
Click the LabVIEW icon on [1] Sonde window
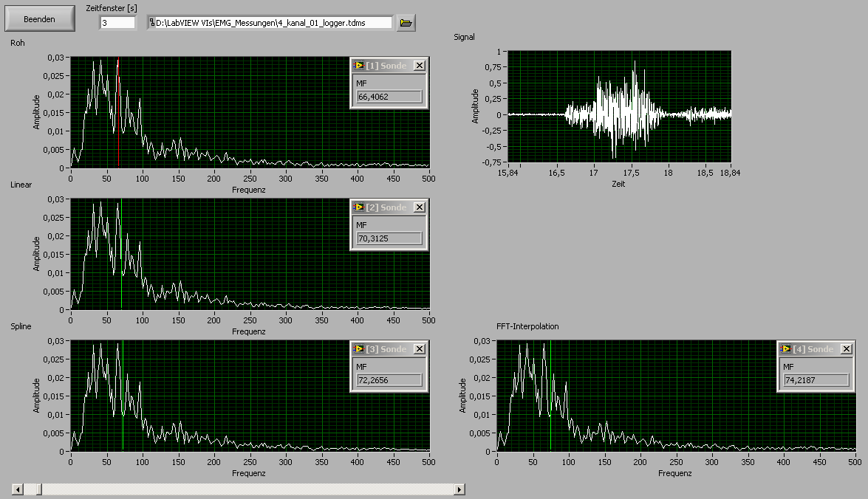[359, 66]
